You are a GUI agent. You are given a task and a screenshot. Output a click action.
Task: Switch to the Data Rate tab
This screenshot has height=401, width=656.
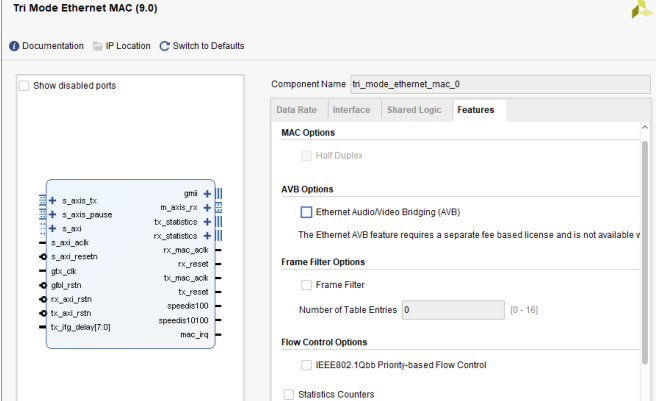click(x=296, y=110)
